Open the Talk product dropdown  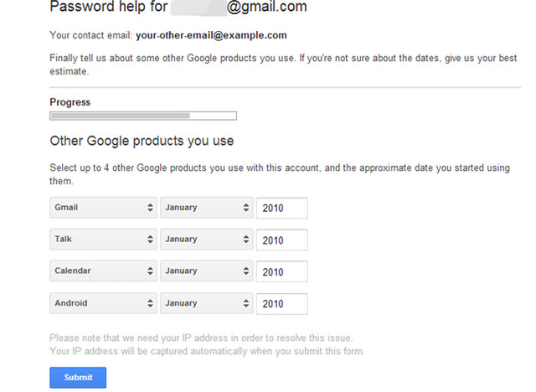coord(103,240)
